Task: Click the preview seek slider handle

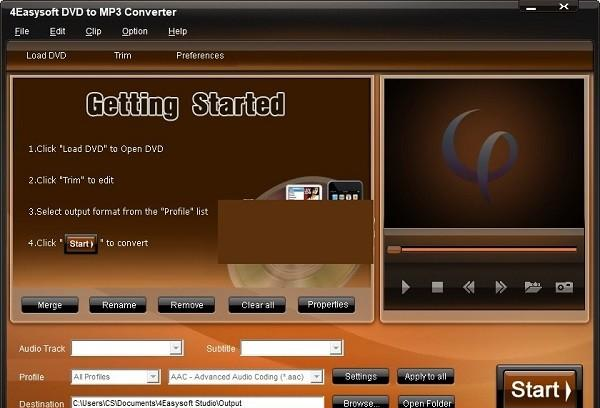Action: [394, 250]
